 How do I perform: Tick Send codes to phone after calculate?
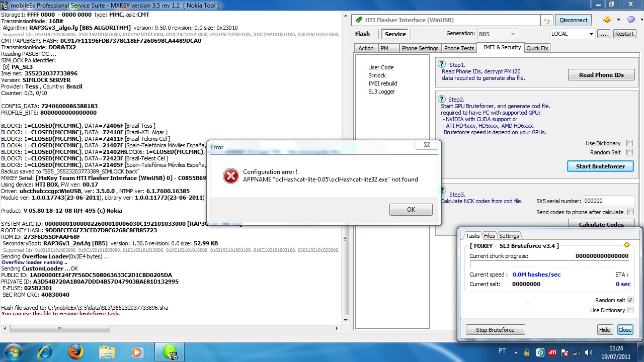pos(630,212)
